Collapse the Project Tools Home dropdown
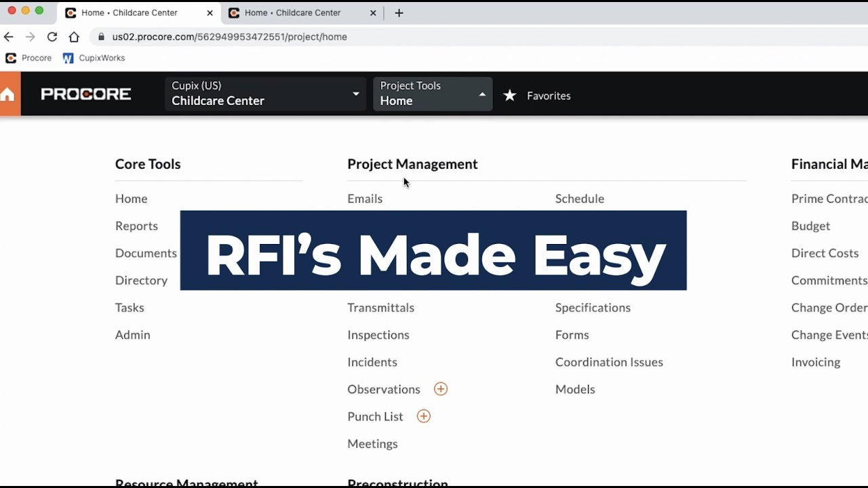The height and width of the screenshot is (488, 868). click(433, 94)
